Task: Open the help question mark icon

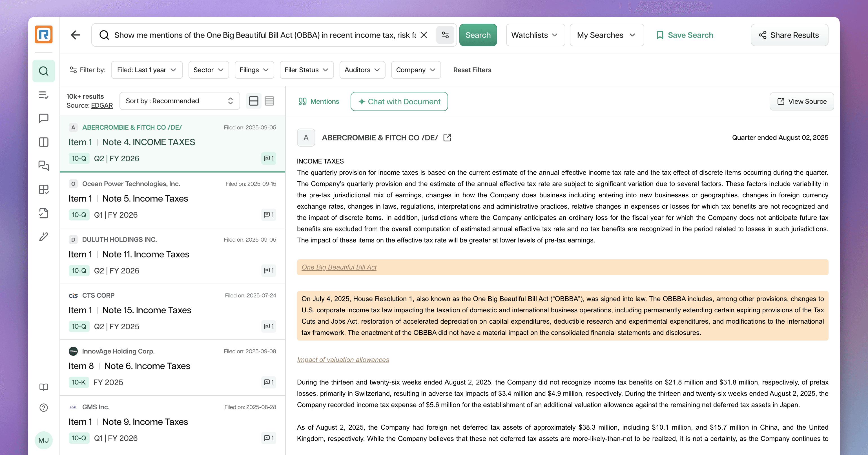Action: 43,407
